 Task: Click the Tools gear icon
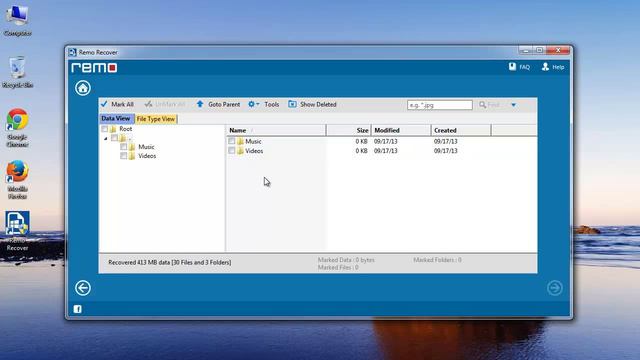click(x=251, y=104)
